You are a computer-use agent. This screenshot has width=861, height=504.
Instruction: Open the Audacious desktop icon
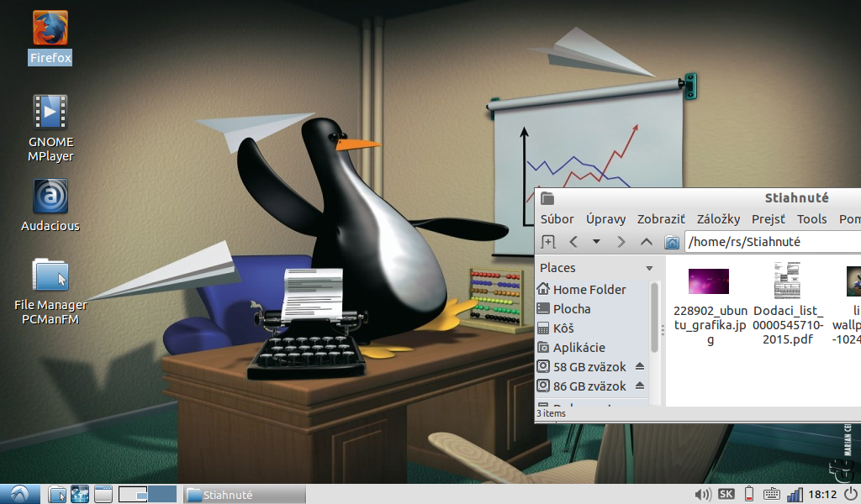pyautogui.click(x=50, y=196)
